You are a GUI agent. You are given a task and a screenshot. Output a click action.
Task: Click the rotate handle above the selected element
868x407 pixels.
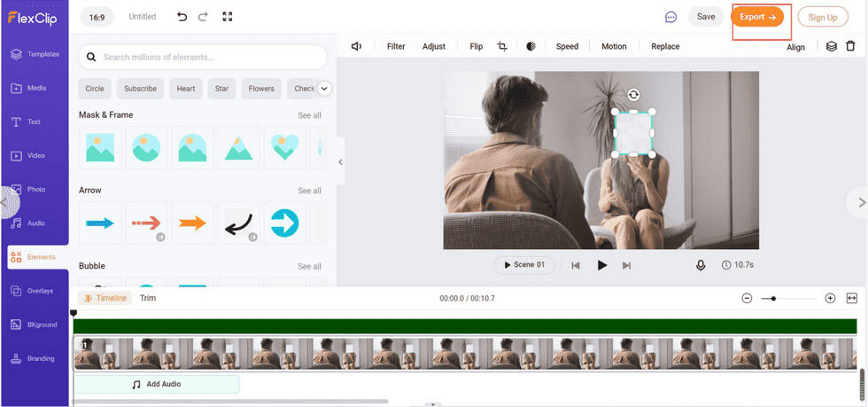tap(634, 95)
